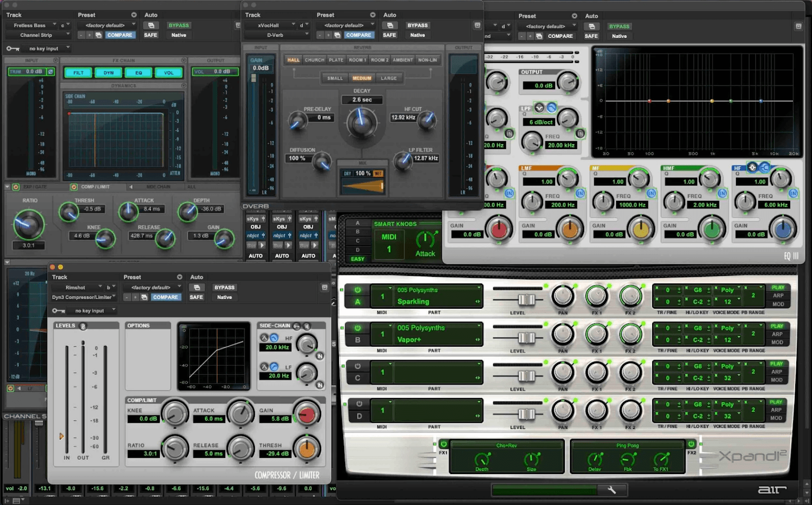Select PLATE reverb algorithm in D-Verb
Image resolution: width=812 pixels, height=505 pixels.
pyautogui.click(x=336, y=60)
